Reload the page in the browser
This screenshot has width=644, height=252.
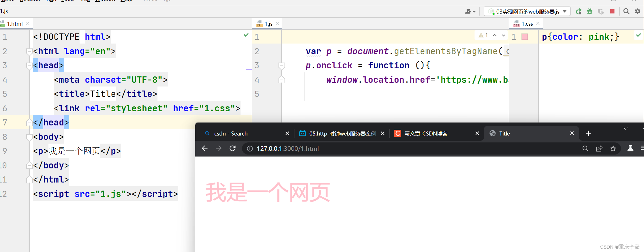pyautogui.click(x=232, y=148)
